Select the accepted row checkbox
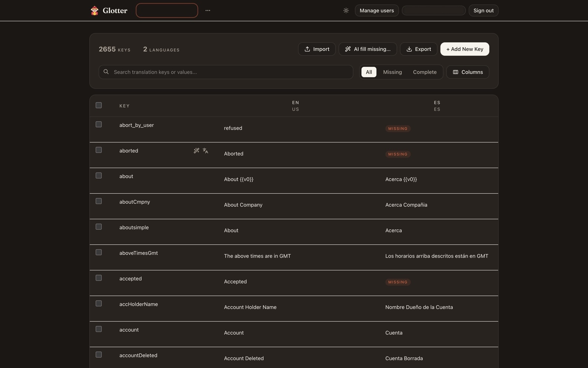The width and height of the screenshot is (588, 368). [99, 278]
